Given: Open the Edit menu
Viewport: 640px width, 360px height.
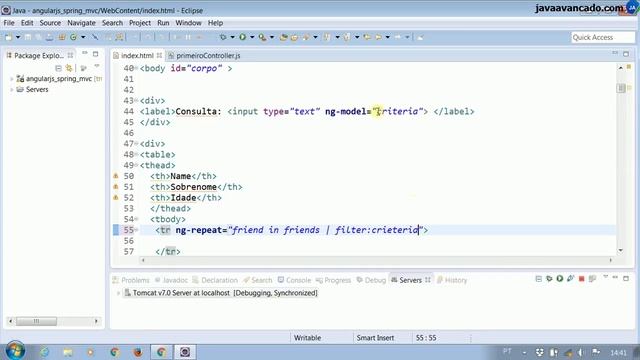Looking at the screenshot, I should click(27, 23).
